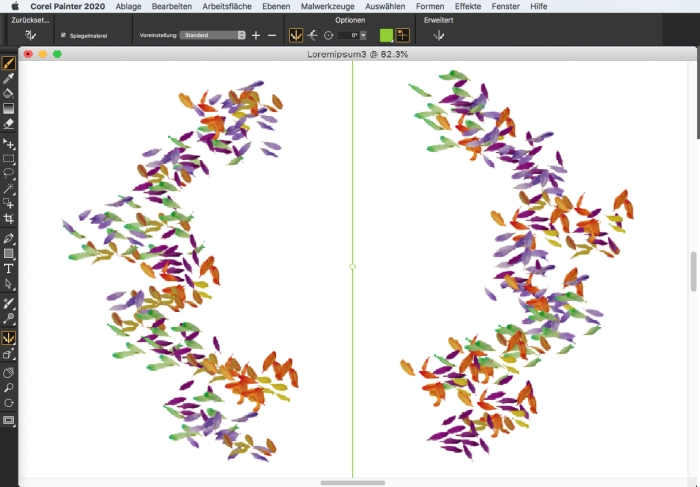700x487 pixels.
Task: Toggle horizontal mirror plane button
Action: 313,35
